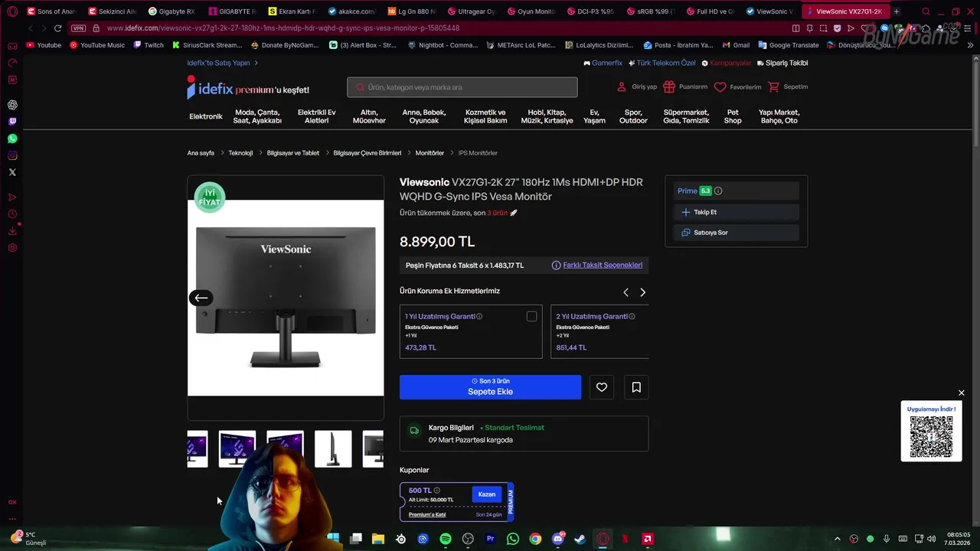Image resolution: width=980 pixels, height=551 pixels.
Task: Open Sipariş Takibi link
Action: (x=782, y=63)
